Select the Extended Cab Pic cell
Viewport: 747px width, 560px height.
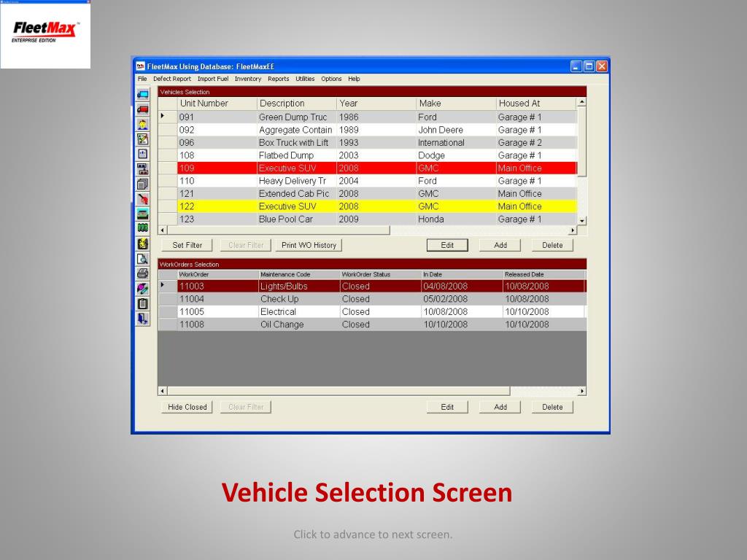(296, 194)
